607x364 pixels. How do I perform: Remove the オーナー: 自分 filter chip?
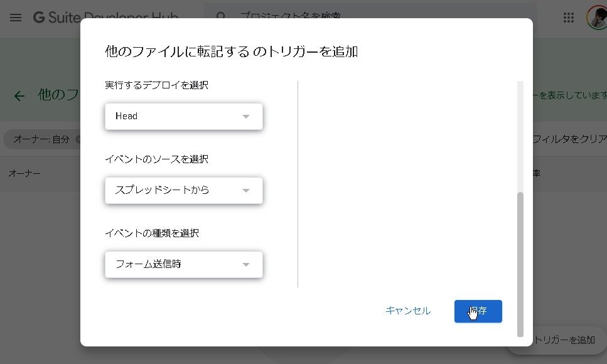tap(78, 139)
